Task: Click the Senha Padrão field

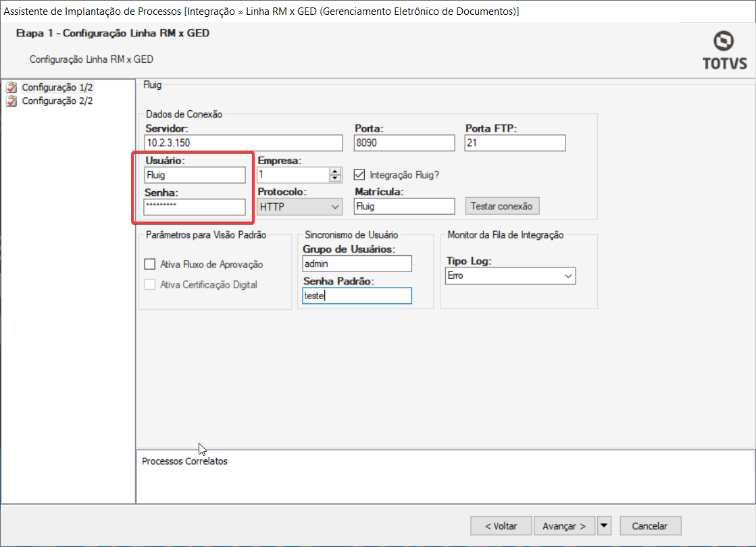Action: click(357, 296)
